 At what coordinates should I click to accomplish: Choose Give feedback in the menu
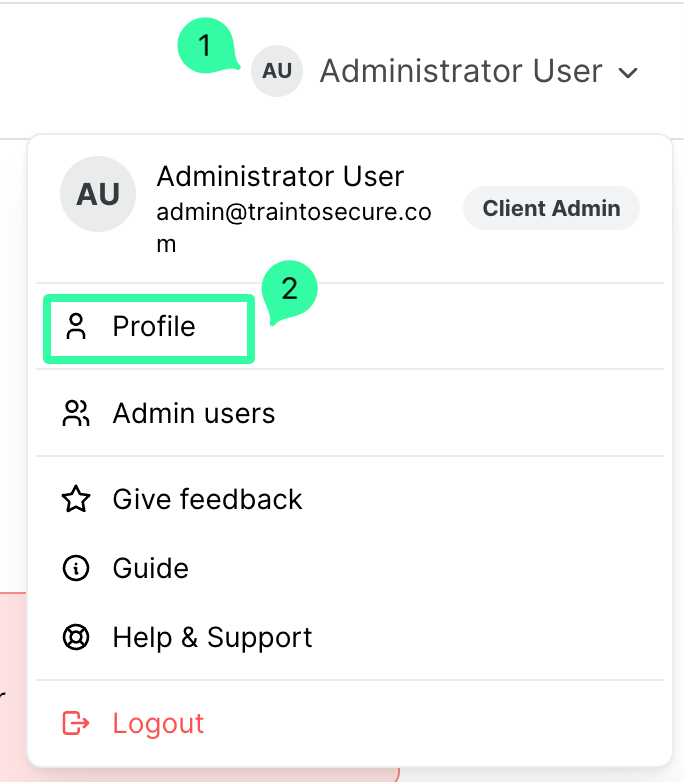point(207,499)
